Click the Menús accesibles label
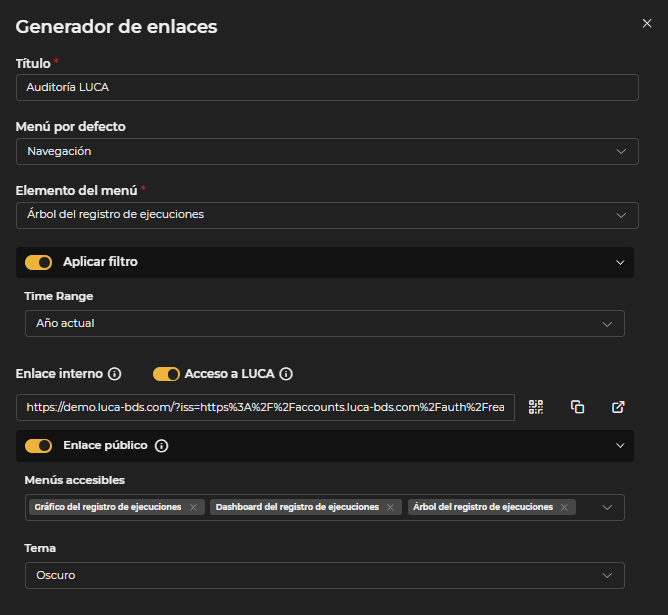The image size is (668, 615). (75, 480)
